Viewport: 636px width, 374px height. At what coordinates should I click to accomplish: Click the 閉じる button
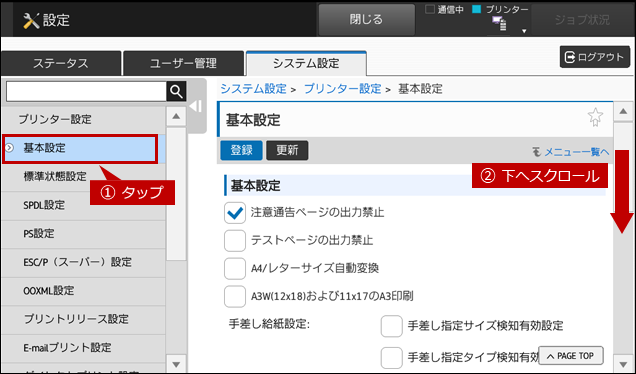366,19
